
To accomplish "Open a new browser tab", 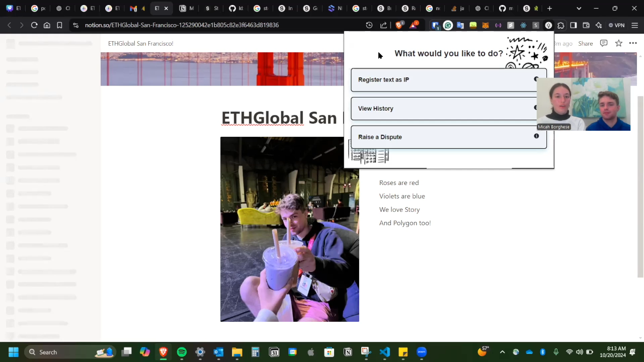I will pyautogui.click(x=549, y=9).
